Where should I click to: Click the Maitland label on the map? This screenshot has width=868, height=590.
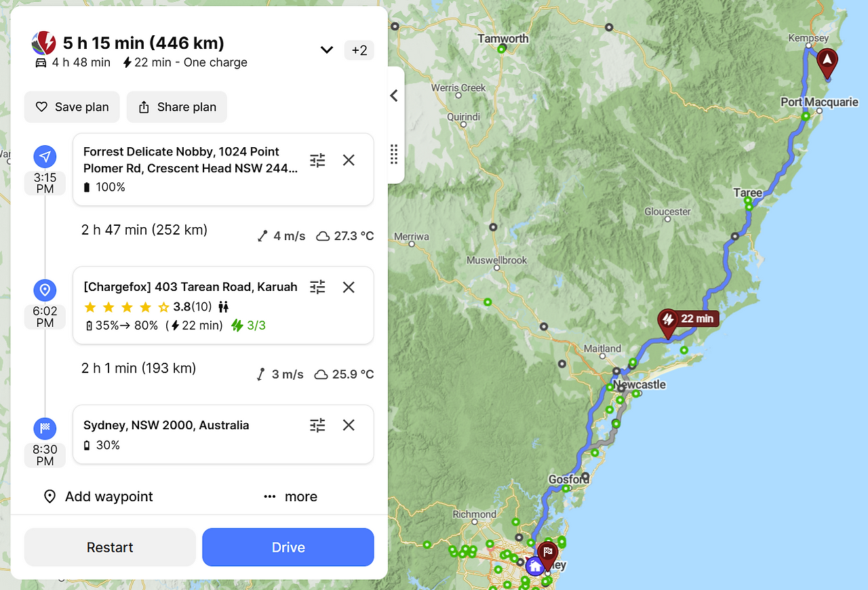602,349
